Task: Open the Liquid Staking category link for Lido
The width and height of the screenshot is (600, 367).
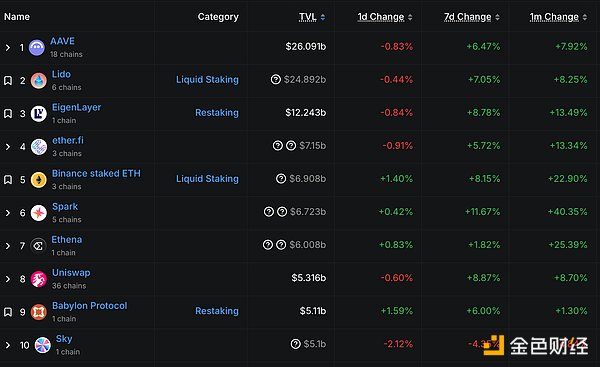Action: coord(207,80)
